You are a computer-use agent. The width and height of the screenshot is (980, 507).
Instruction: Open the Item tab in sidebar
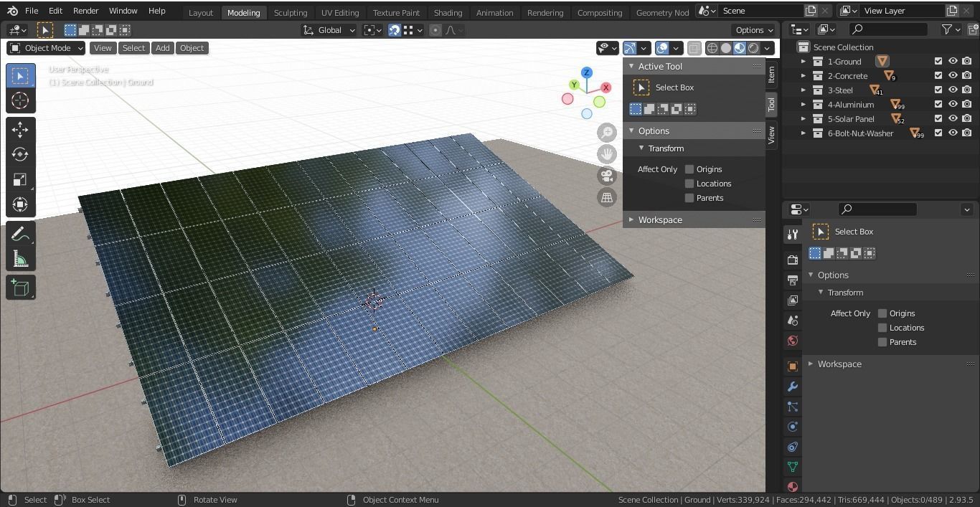coord(771,74)
